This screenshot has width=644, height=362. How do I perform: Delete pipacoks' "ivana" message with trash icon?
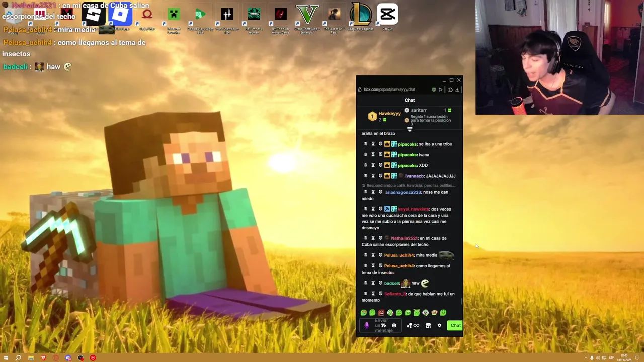365,155
